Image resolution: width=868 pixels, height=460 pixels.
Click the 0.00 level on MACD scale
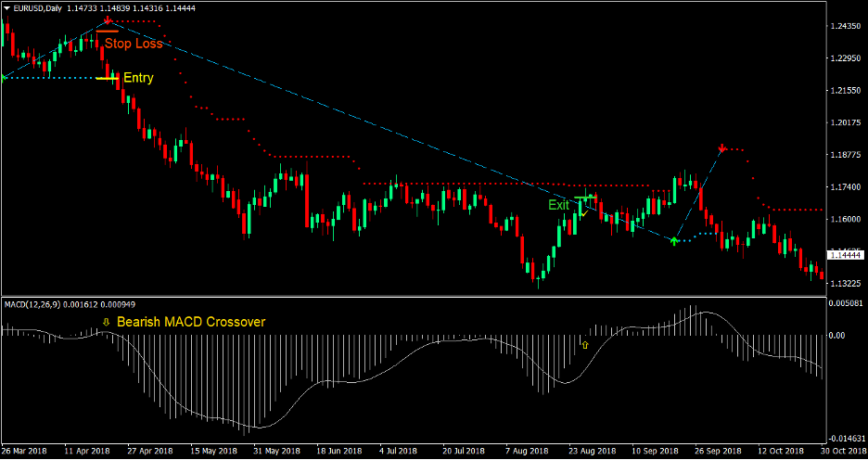pyautogui.click(x=838, y=335)
